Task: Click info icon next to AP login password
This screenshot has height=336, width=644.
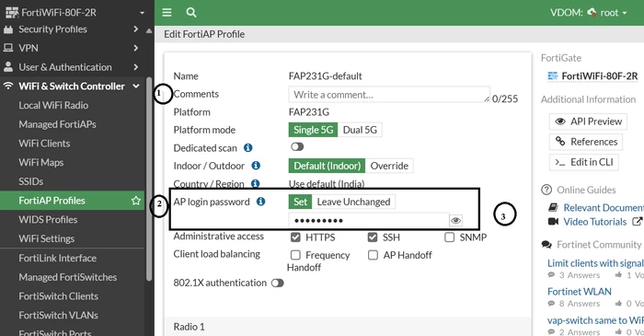Action: (260, 202)
